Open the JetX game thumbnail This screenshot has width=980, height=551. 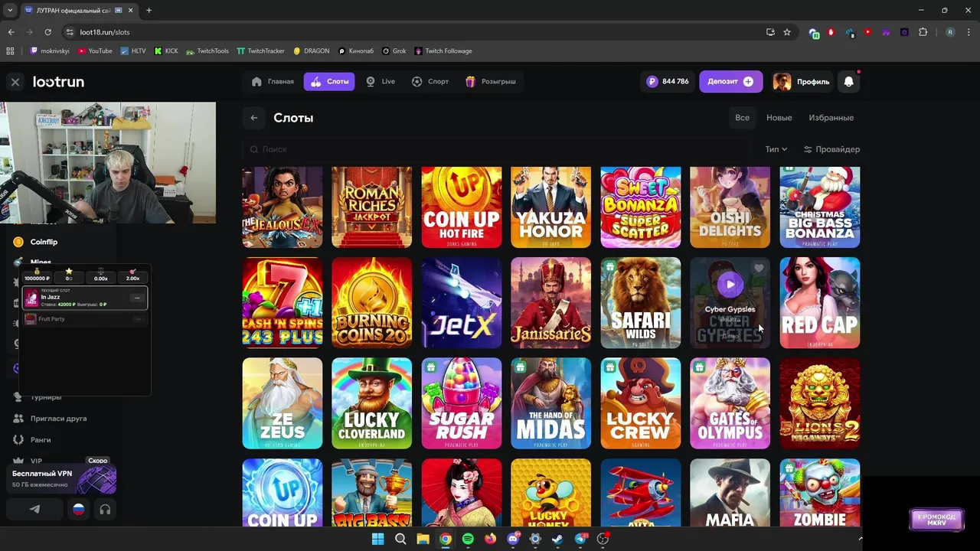462,303
